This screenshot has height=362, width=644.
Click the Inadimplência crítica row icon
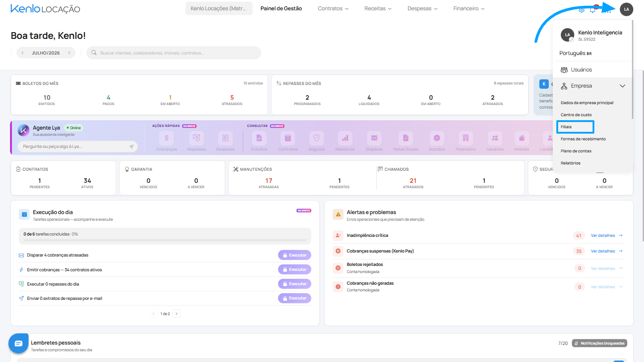coord(338,236)
